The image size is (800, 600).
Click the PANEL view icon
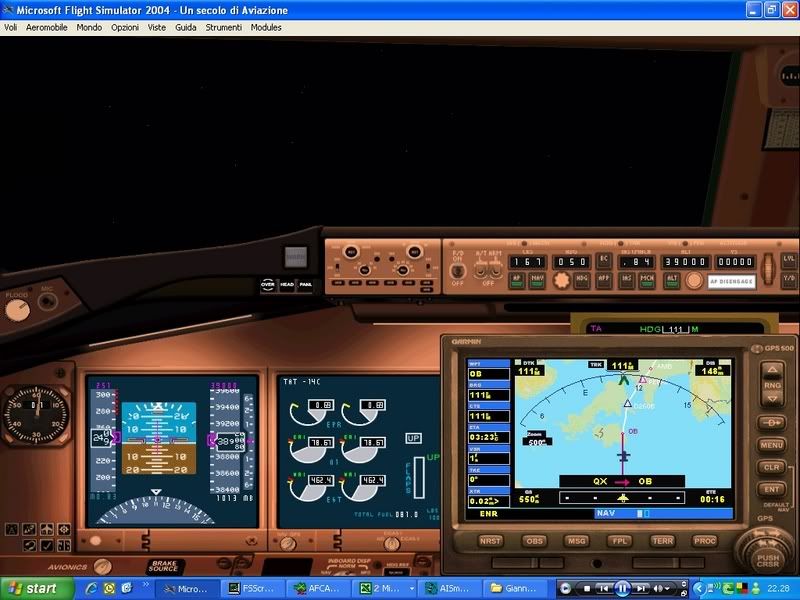[306, 285]
